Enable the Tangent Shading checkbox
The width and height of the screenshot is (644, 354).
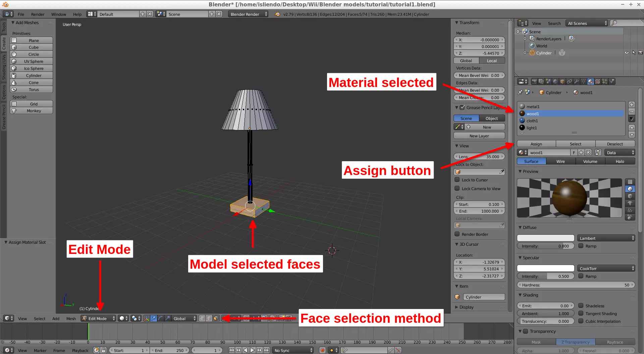point(581,313)
